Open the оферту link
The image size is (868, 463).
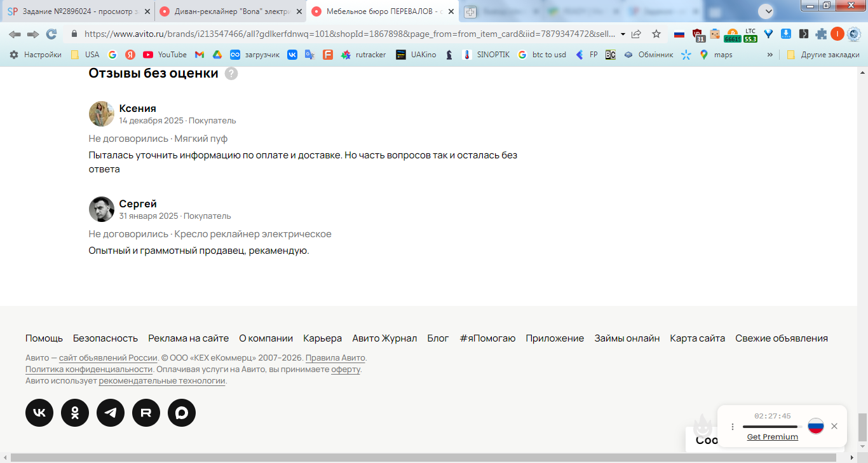[346, 370]
